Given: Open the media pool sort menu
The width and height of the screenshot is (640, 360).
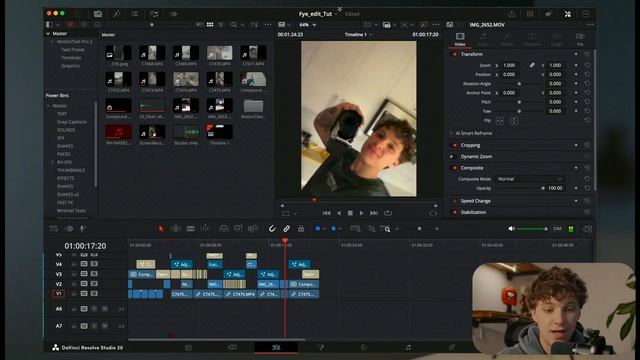Looking at the screenshot, I should 254,25.
